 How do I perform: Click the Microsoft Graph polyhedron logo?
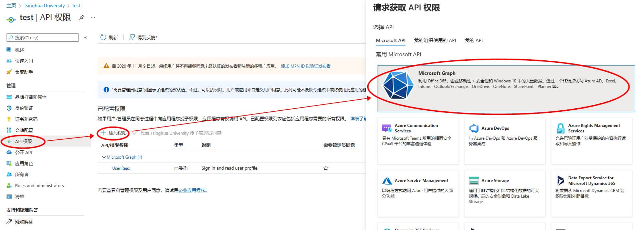[x=398, y=85]
